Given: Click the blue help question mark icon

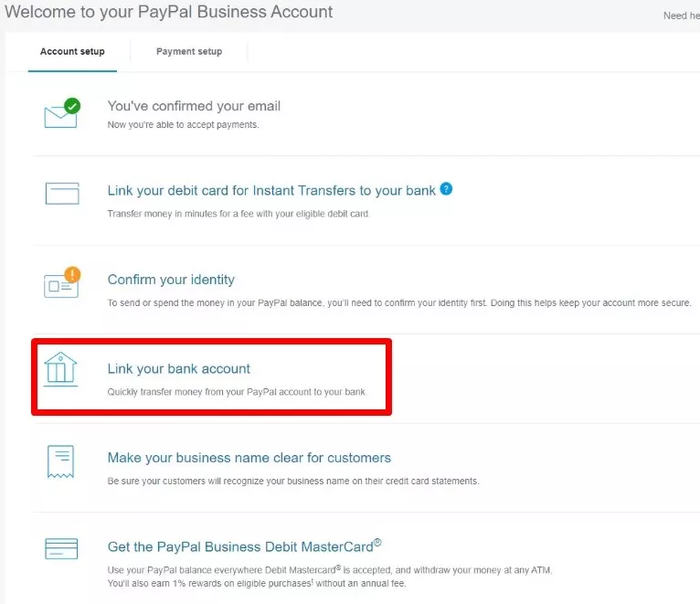Looking at the screenshot, I should [x=446, y=189].
